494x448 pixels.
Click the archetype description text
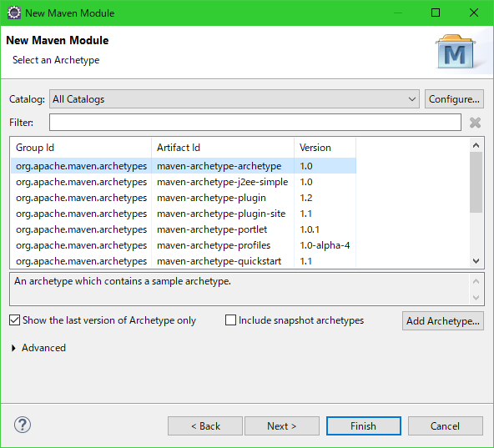[123, 281]
